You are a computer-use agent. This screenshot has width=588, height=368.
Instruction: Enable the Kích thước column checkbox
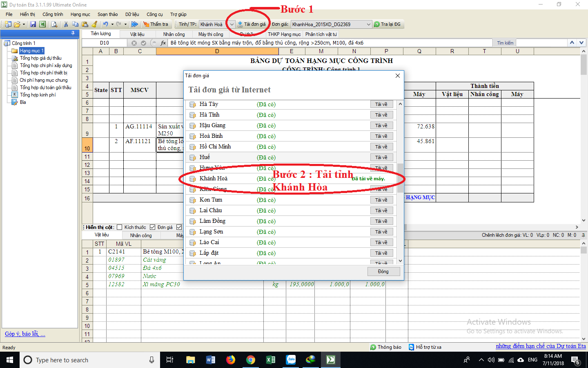point(120,227)
